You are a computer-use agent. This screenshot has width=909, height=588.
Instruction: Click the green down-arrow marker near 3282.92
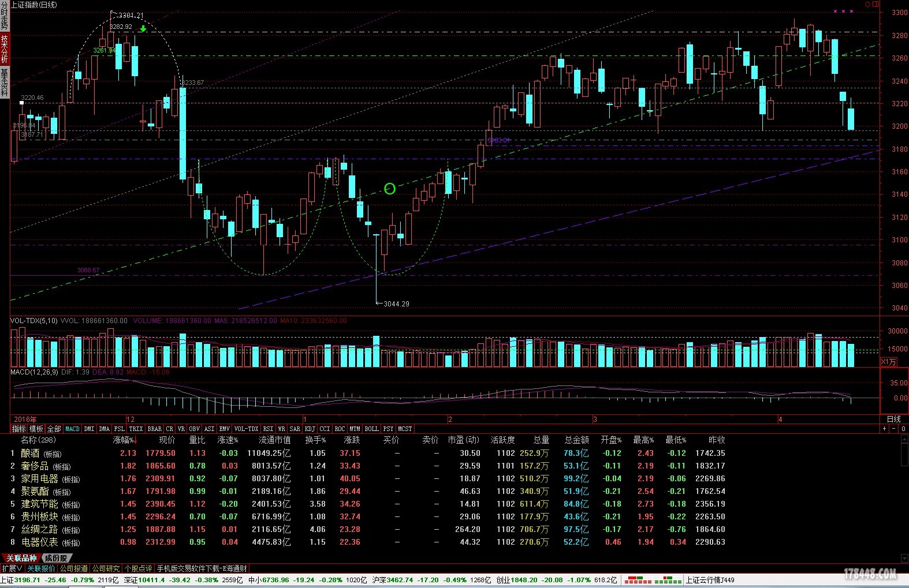[143, 28]
